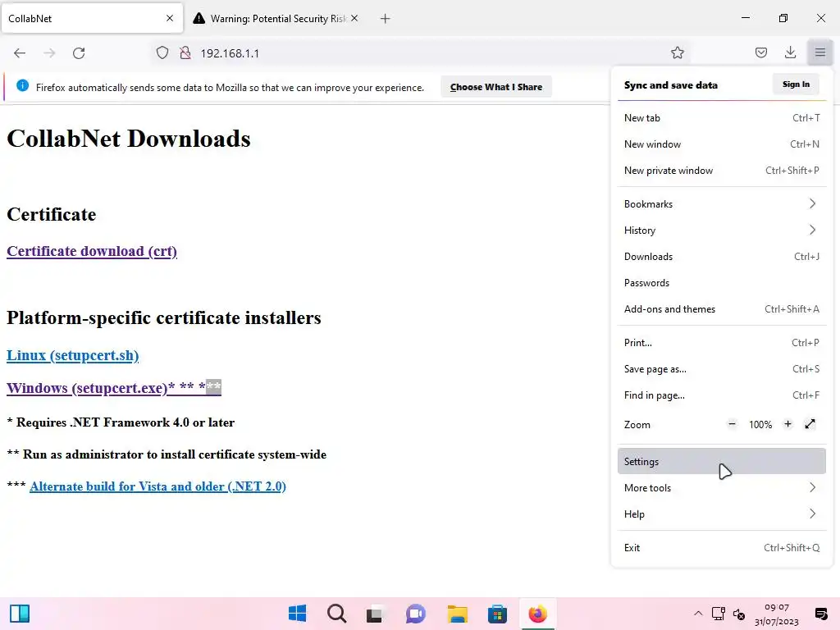This screenshot has height=630, width=840.
Task: Open Windows (setupcert.exe) link
Action: (113, 388)
